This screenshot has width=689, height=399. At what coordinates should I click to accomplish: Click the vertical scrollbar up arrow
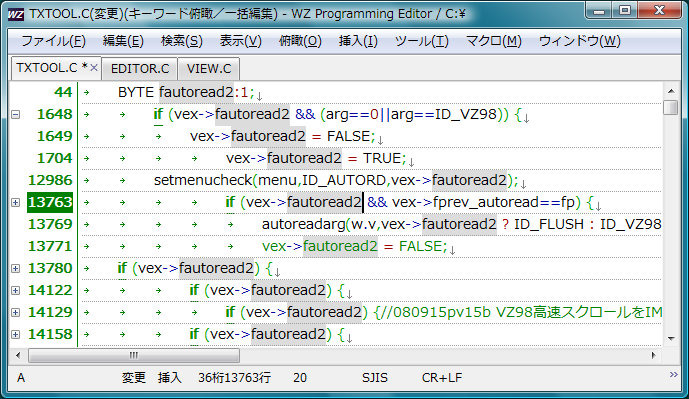[x=671, y=91]
